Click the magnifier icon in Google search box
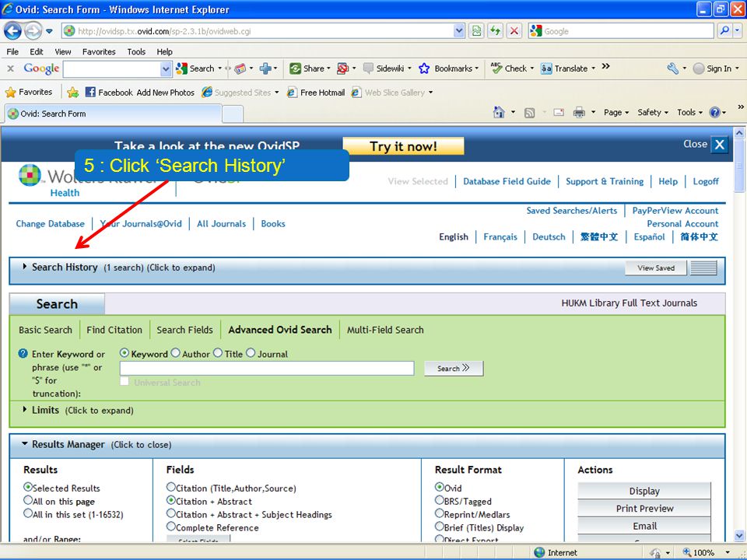Viewport: 747px width, 560px height. (724, 31)
